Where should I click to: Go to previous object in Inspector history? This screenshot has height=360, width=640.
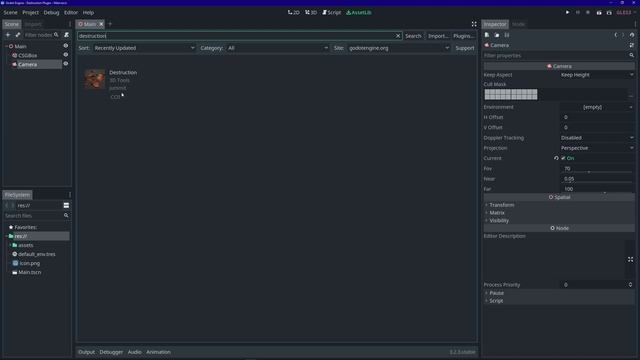(616, 35)
